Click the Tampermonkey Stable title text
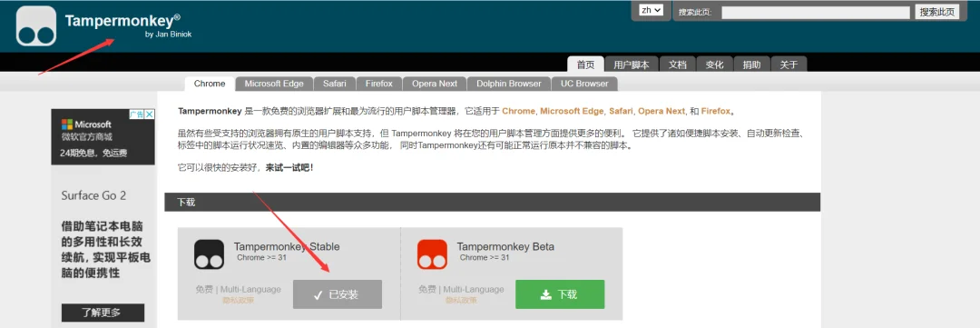Viewport: 980px width, 328px height. [x=287, y=246]
